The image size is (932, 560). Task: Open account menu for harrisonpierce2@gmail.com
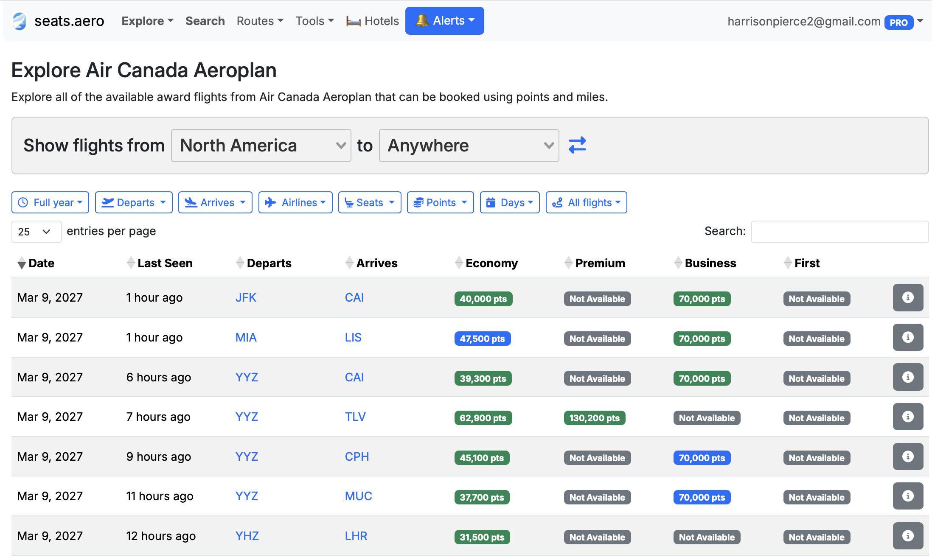[825, 21]
